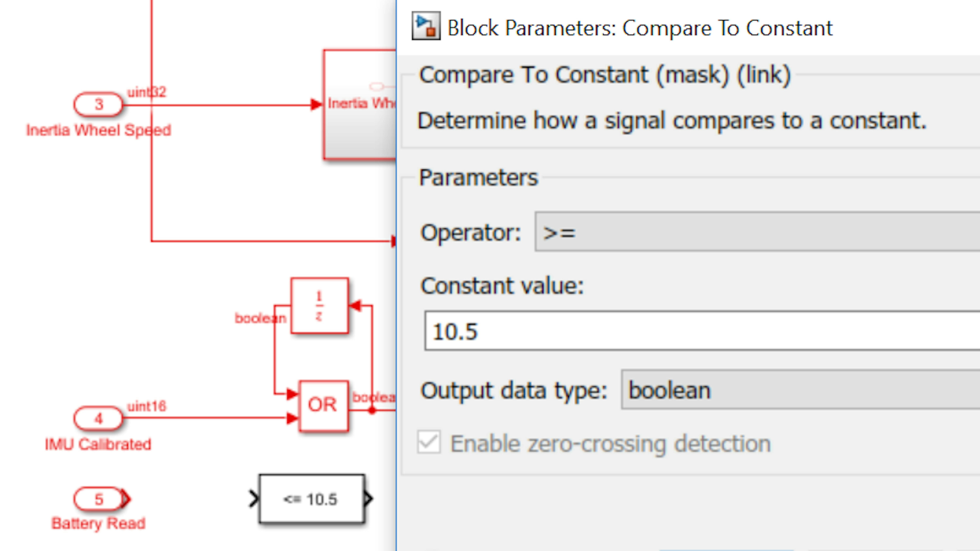Click the Block Parameters dialog icon
This screenshot has width=980, height=551.
click(426, 26)
